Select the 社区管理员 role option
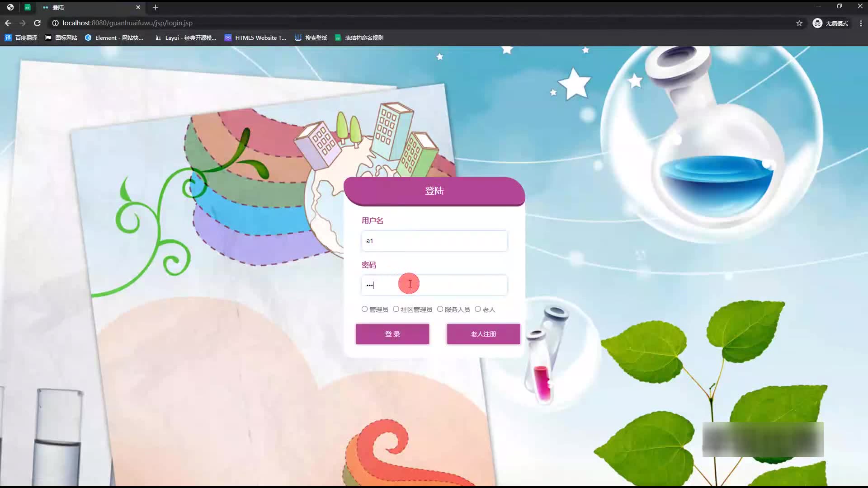The image size is (868, 488). [396, 309]
